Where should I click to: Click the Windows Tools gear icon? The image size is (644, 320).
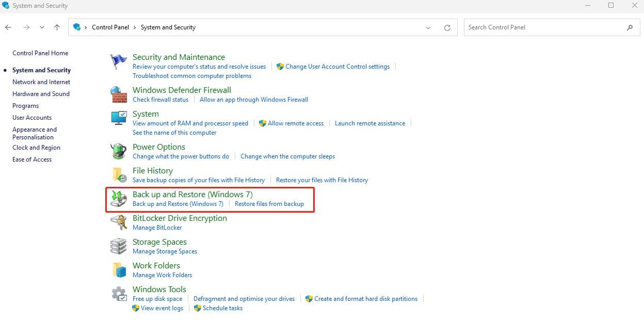[x=119, y=294]
